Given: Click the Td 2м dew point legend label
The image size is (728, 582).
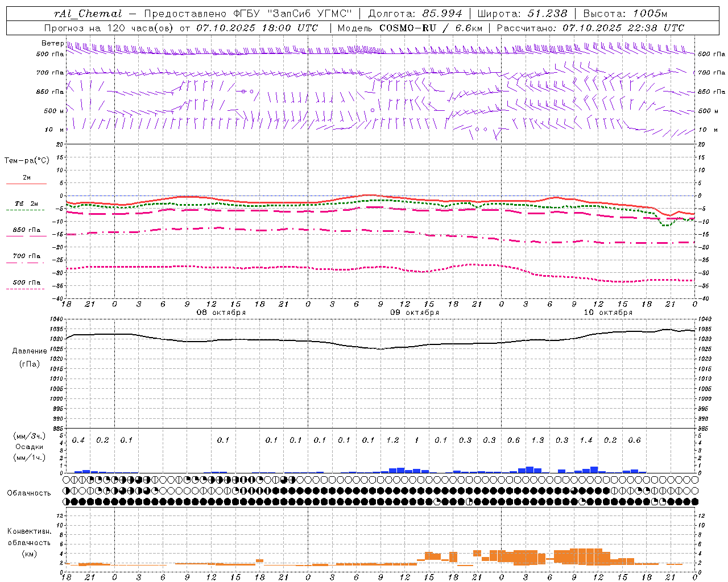Looking at the screenshot, I should click(x=27, y=203).
